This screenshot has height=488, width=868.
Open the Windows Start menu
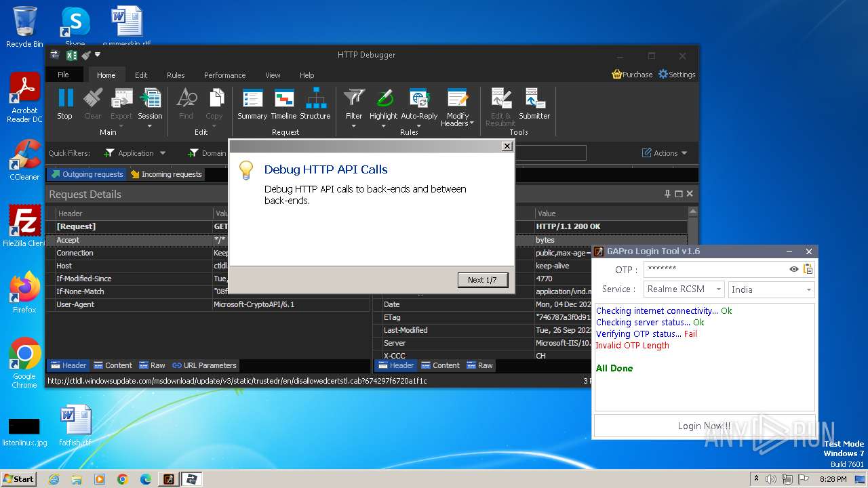pyautogui.click(x=18, y=479)
